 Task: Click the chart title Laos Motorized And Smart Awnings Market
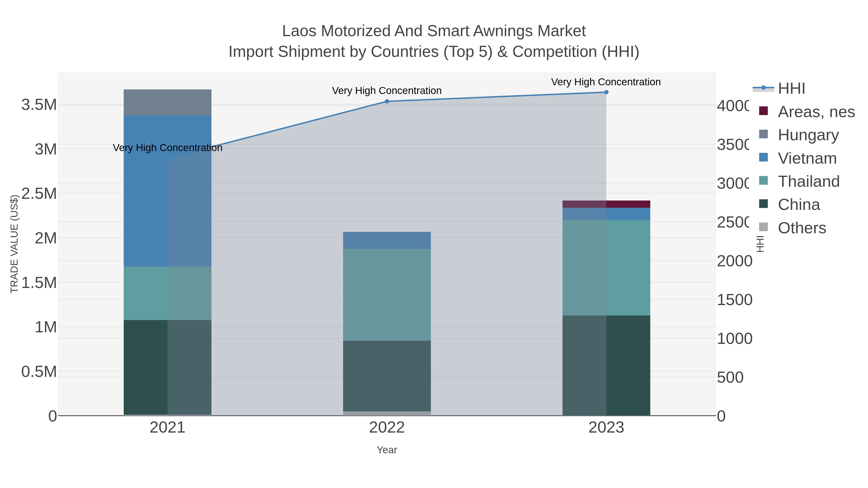tap(434, 31)
